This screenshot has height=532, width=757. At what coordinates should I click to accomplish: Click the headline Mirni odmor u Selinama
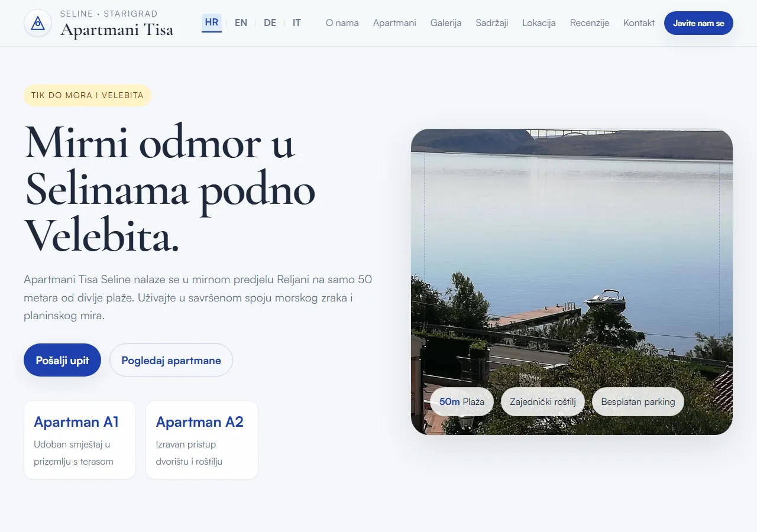coord(170,189)
